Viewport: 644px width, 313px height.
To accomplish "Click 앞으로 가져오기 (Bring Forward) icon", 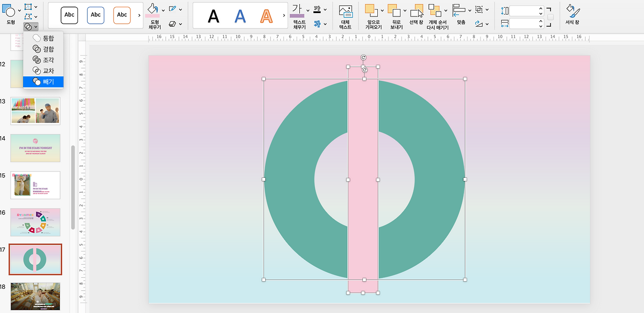I will point(371,11).
